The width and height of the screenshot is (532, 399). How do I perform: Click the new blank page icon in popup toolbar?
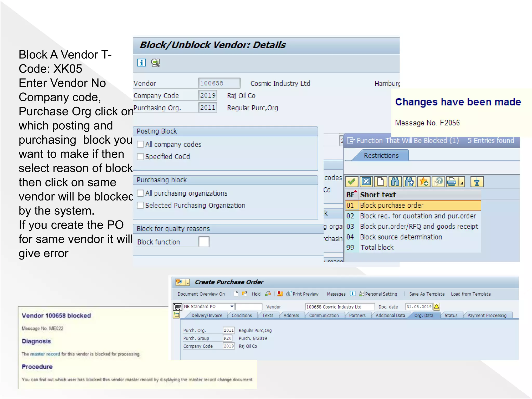[x=381, y=182]
